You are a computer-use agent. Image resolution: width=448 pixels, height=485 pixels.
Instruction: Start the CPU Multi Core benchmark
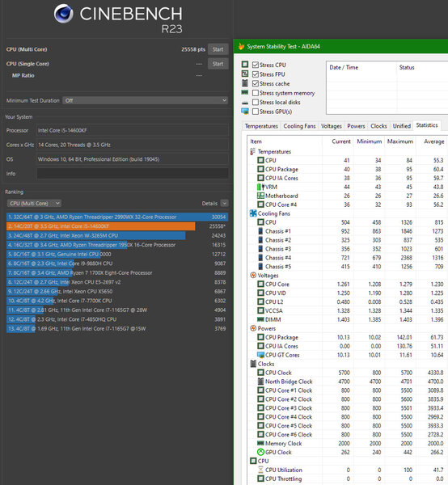point(218,49)
